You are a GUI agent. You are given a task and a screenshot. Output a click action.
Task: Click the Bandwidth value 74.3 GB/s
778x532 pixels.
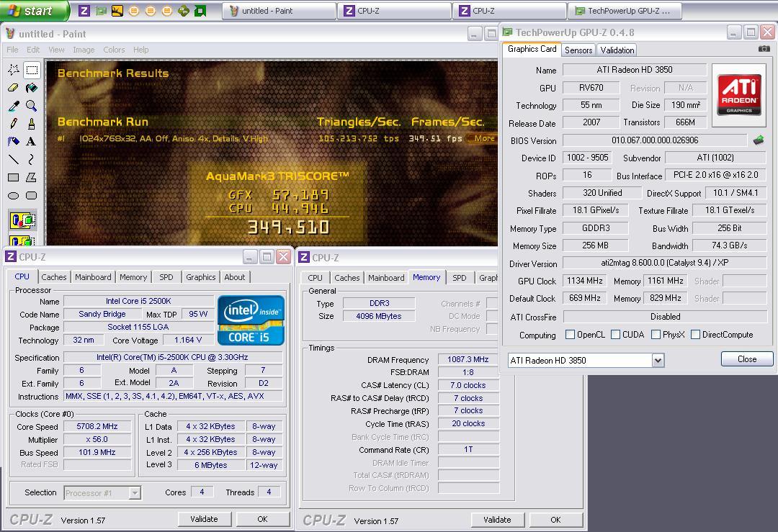(729, 245)
